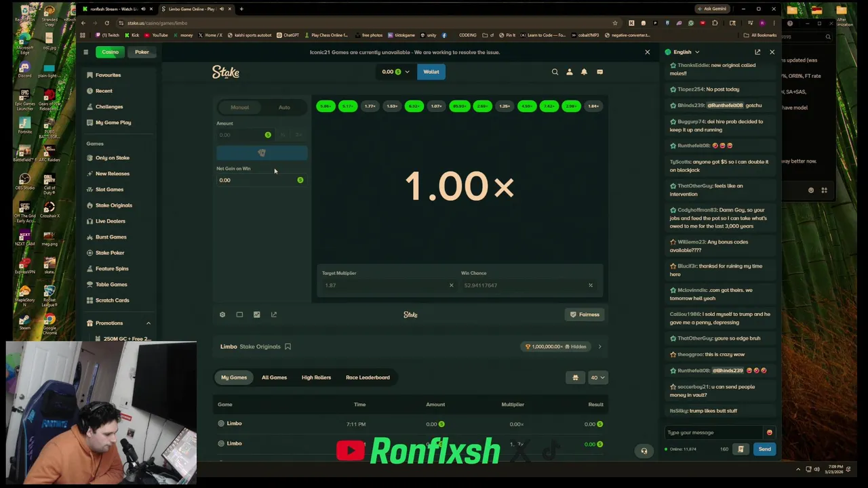Click the Target Multiplier field

pos(388,285)
